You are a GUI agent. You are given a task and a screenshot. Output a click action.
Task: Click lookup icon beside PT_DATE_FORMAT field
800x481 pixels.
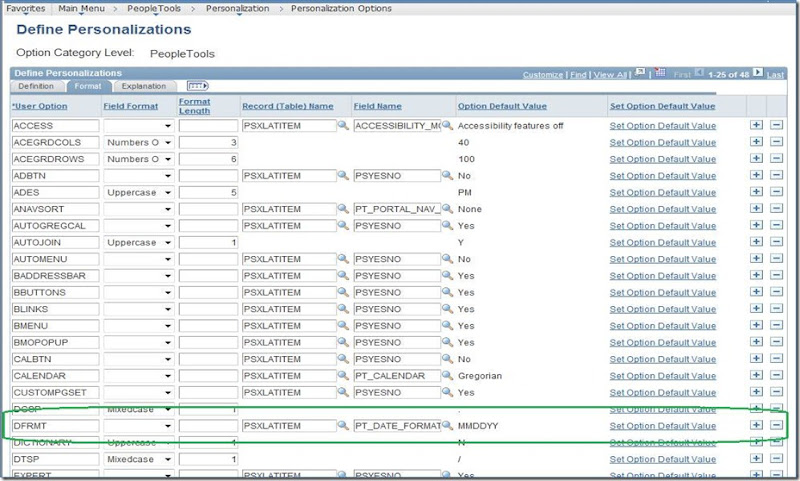[447, 426]
